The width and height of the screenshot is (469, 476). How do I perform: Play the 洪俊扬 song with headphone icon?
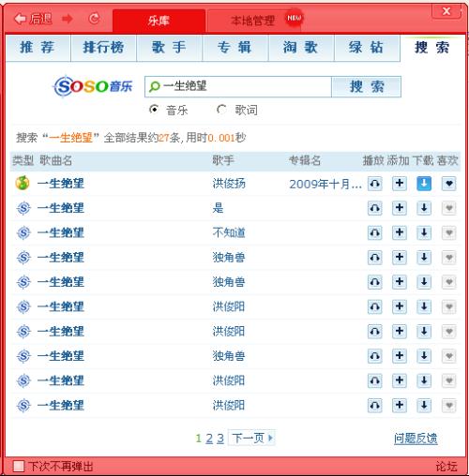tap(374, 184)
